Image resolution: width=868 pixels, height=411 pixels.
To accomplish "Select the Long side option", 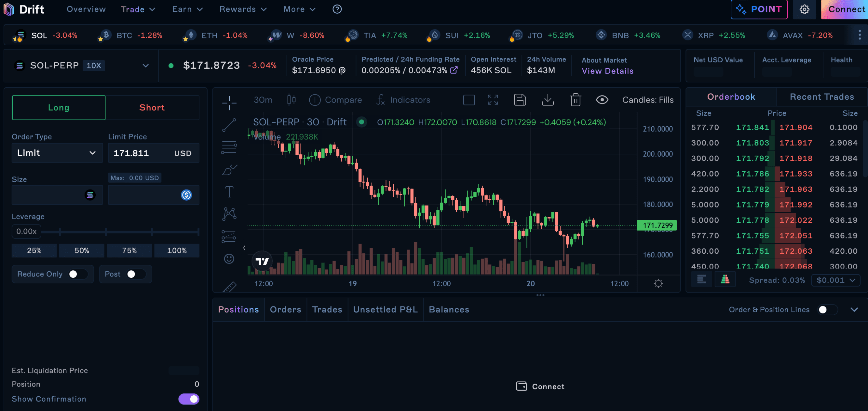I will (59, 108).
